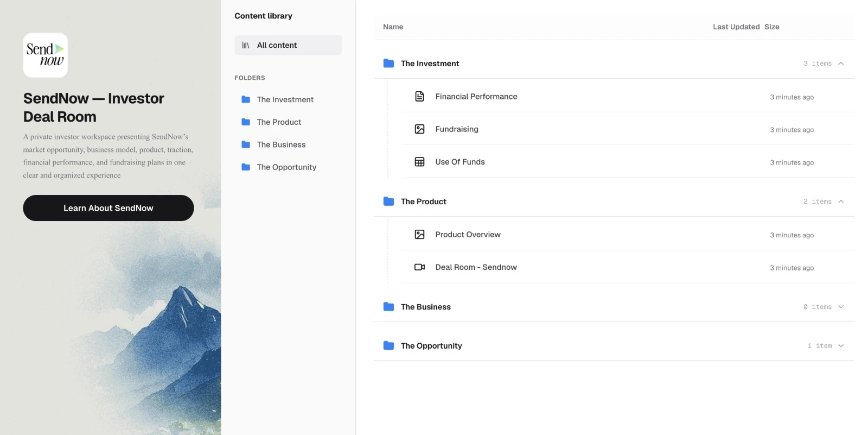
Task: Click The Opportunity folder icon in sidebar
Action: (x=246, y=167)
